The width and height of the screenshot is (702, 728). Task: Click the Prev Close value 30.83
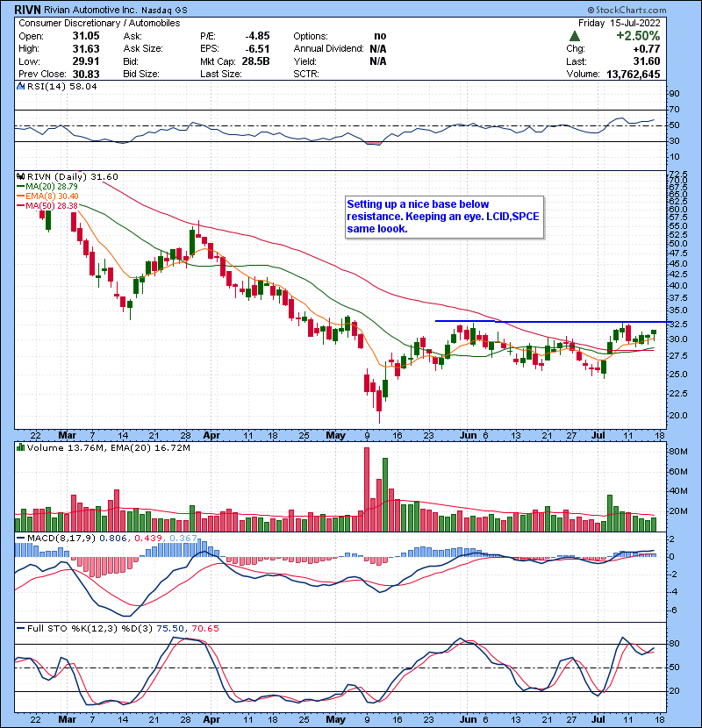(x=86, y=74)
